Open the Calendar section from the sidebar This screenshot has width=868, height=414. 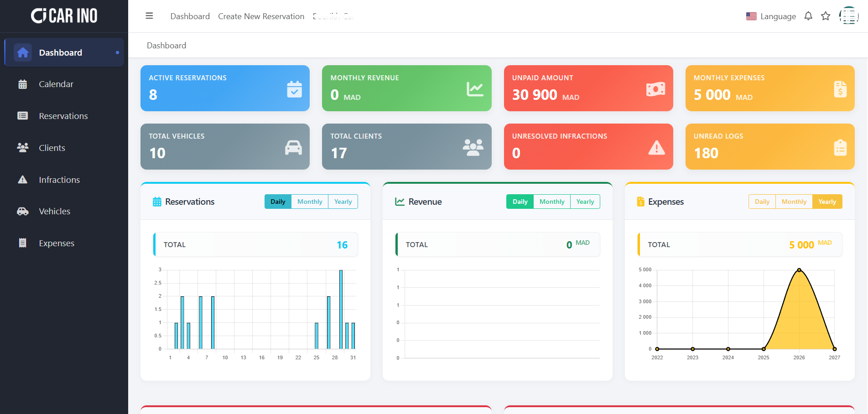56,84
